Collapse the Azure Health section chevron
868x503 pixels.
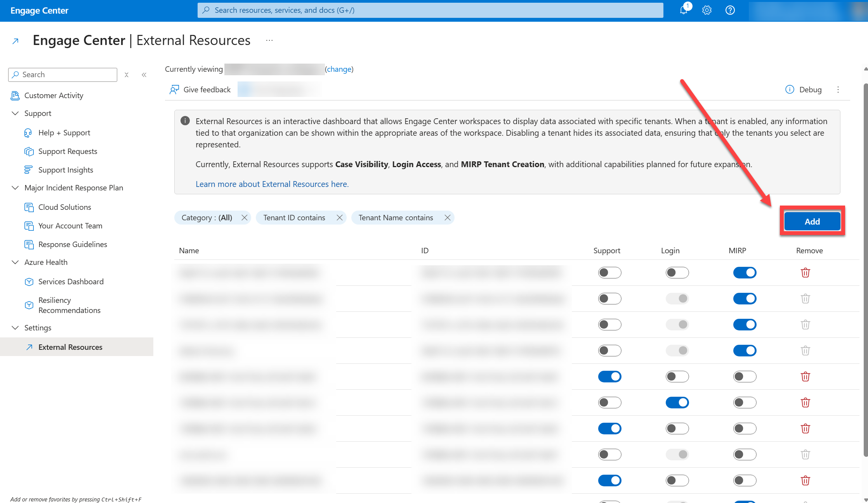point(15,262)
